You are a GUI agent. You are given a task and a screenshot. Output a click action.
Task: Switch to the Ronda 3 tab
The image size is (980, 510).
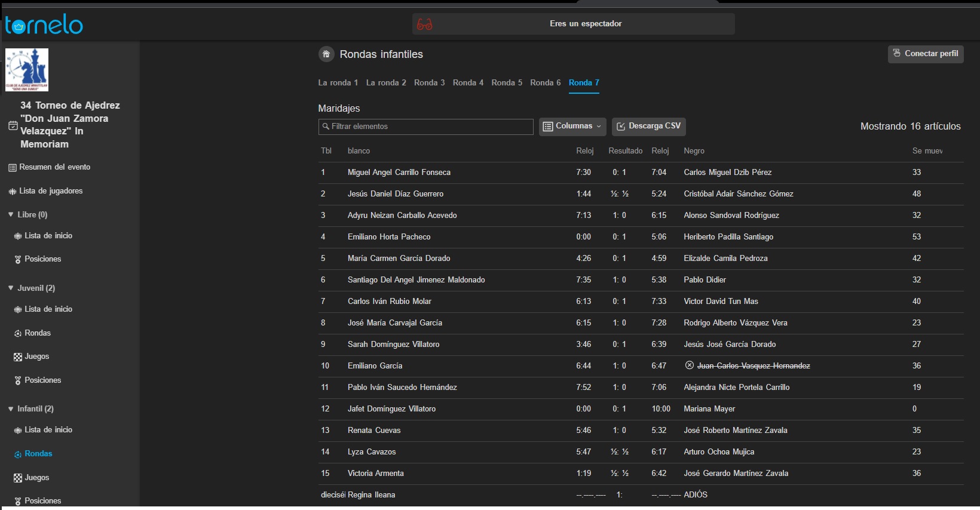[x=429, y=82]
